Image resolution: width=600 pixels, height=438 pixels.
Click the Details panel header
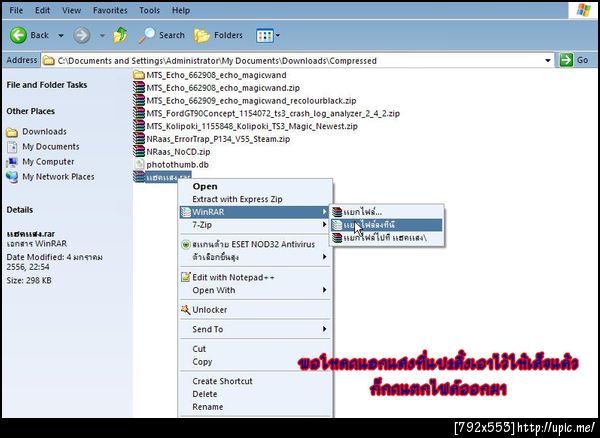tap(20, 210)
